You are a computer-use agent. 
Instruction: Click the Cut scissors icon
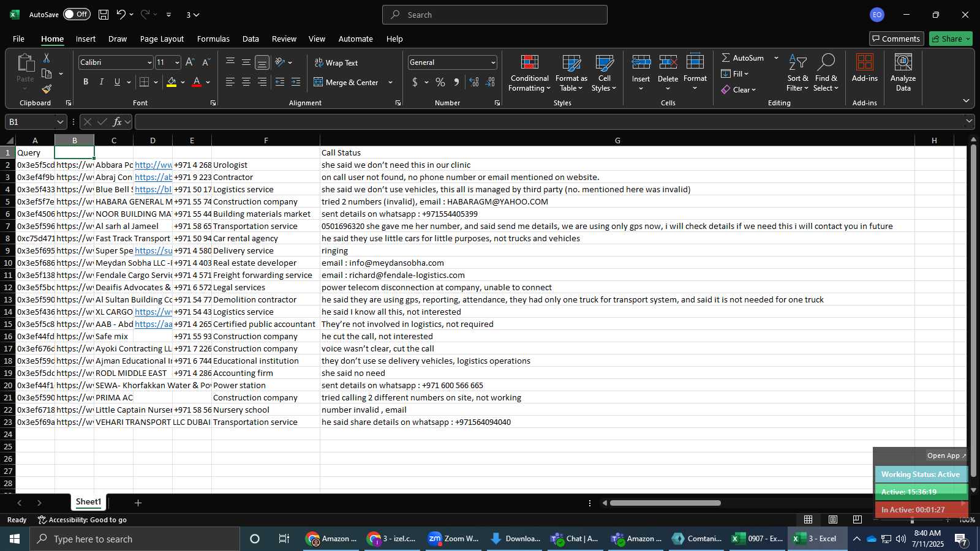pyautogui.click(x=47, y=58)
